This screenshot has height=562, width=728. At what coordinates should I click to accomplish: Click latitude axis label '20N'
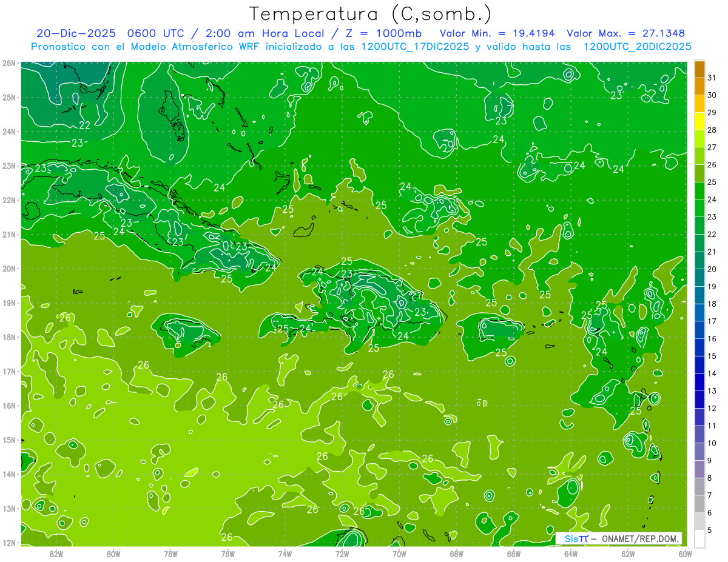(x=8, y=269)
